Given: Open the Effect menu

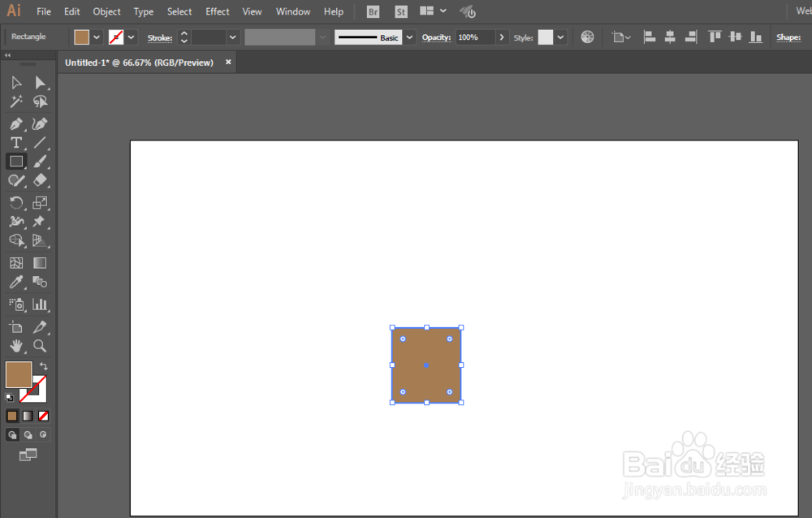Looking at the screenshot, I should [218, 11].
